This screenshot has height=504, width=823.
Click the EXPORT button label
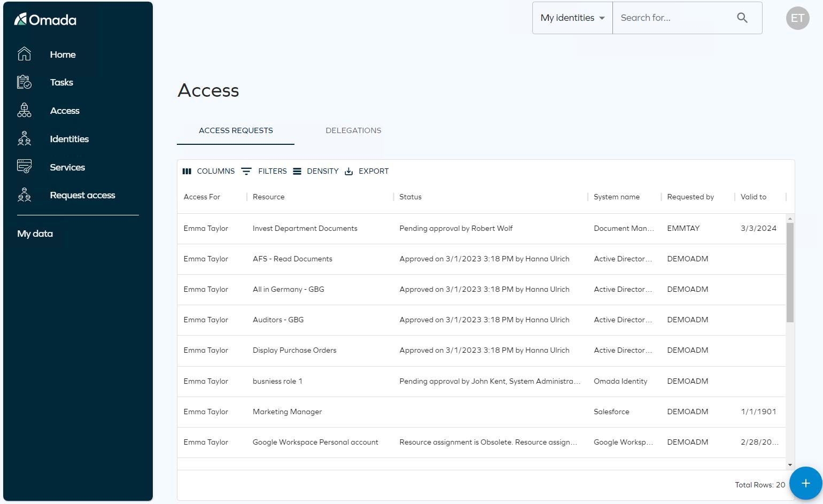point(374,171)
